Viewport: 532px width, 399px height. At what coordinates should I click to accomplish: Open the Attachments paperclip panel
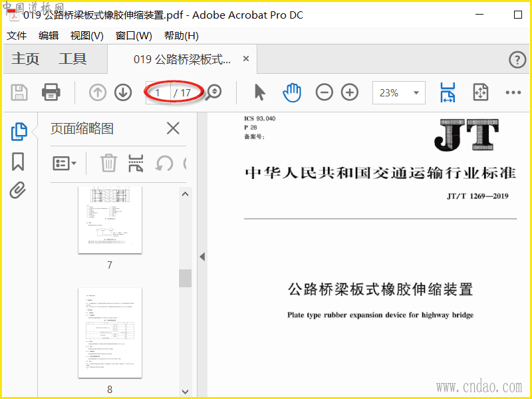[18, 190]
